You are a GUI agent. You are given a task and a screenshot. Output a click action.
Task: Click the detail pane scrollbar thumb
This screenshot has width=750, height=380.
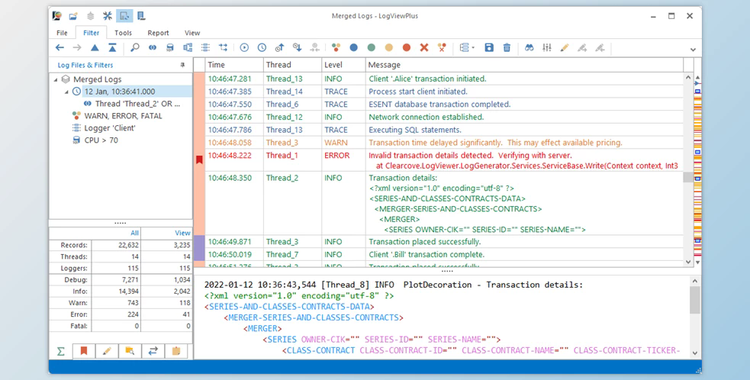click(x=695, y=300)
